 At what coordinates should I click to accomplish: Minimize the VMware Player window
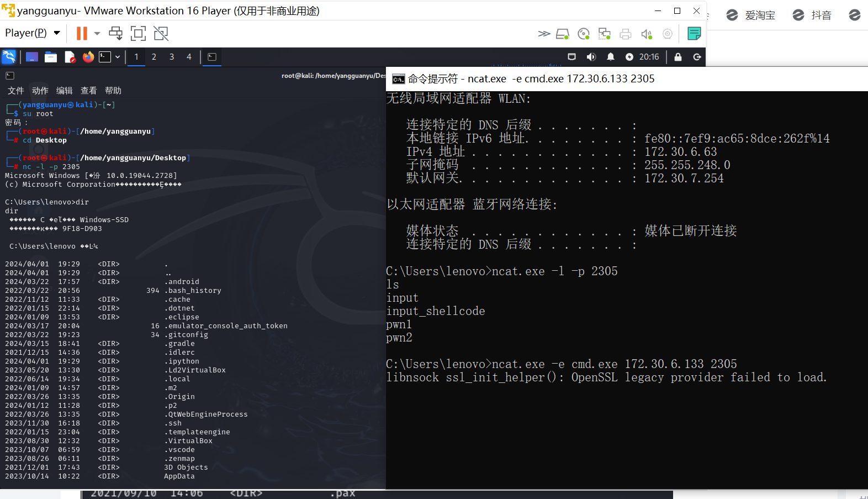click(658, 10)
